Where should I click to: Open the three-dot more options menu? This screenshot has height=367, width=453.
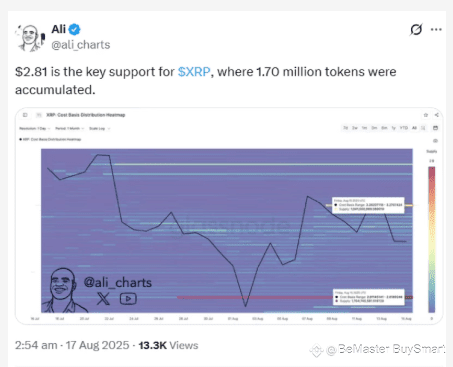pyautogui.click(x=436, y=30)
